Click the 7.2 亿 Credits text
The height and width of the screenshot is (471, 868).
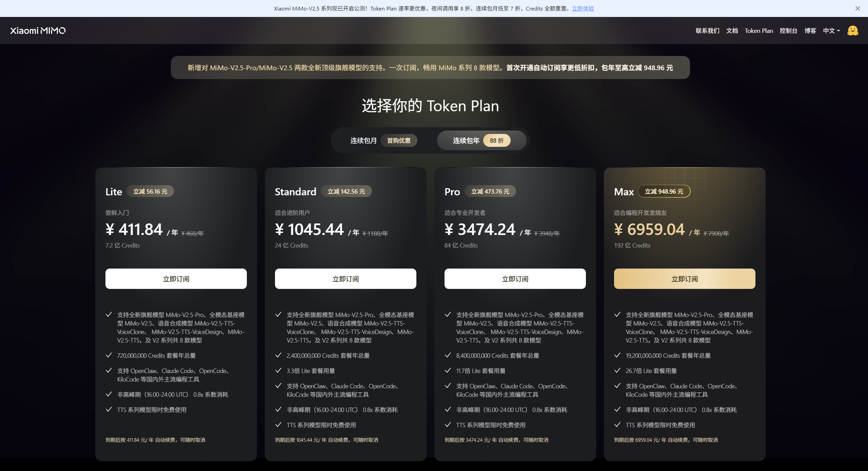click(x=122, y=245)
